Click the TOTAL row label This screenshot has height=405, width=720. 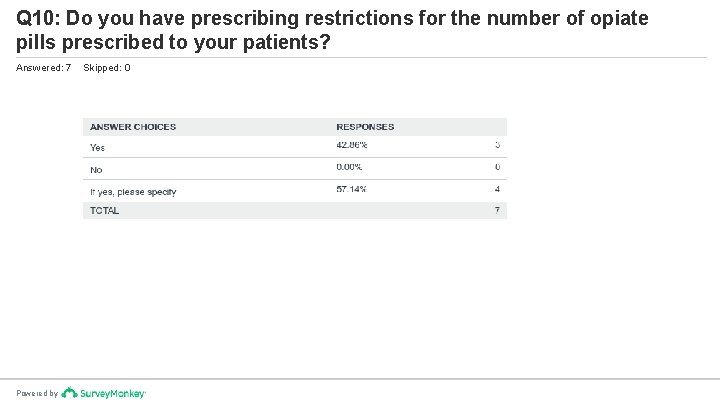coord(104,210)
